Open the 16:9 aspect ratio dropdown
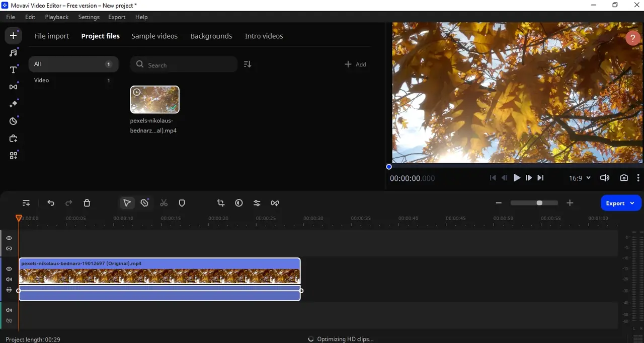Viewport: 644px width, 343px height. point(580,178)
